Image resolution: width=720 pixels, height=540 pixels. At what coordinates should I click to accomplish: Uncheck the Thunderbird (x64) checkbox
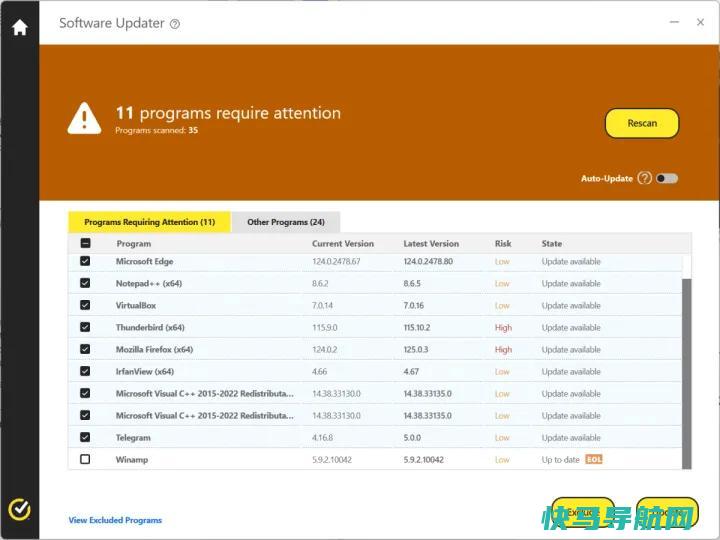[x=85, y=327]
